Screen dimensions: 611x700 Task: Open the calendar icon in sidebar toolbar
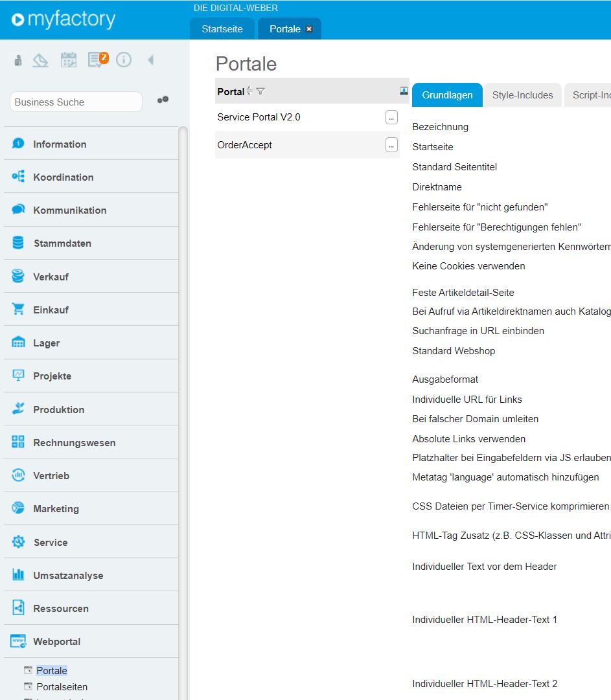(x=68, y=60)
